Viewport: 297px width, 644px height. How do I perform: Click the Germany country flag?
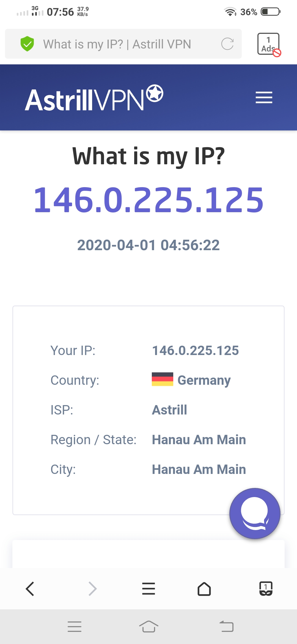click(x=163, y=379)
